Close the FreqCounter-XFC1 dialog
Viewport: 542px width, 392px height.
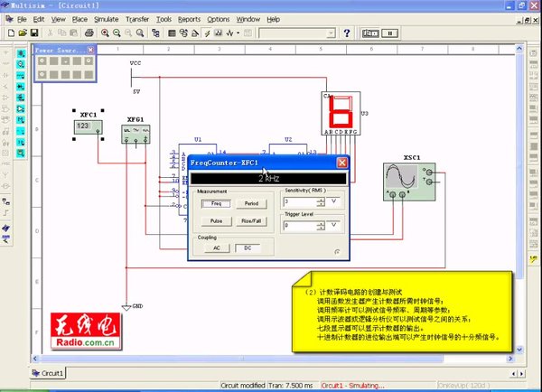341,163
